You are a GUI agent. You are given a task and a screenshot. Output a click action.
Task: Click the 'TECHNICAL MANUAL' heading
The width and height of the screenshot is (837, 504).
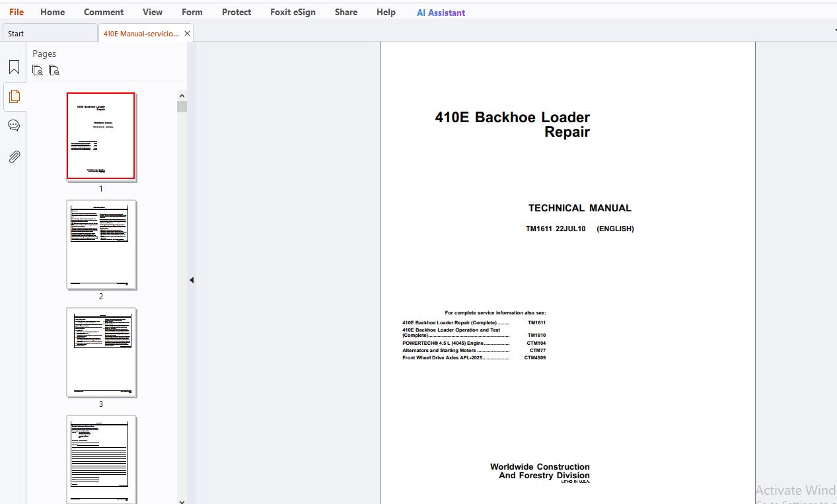[579, 208]
